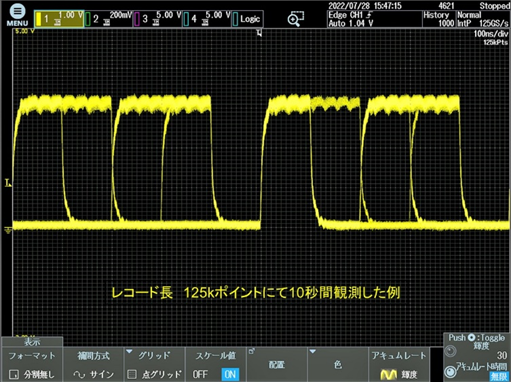Open フォーマット format setting
This screenshot has height=382, width=511.
click(x=32, y=364)
